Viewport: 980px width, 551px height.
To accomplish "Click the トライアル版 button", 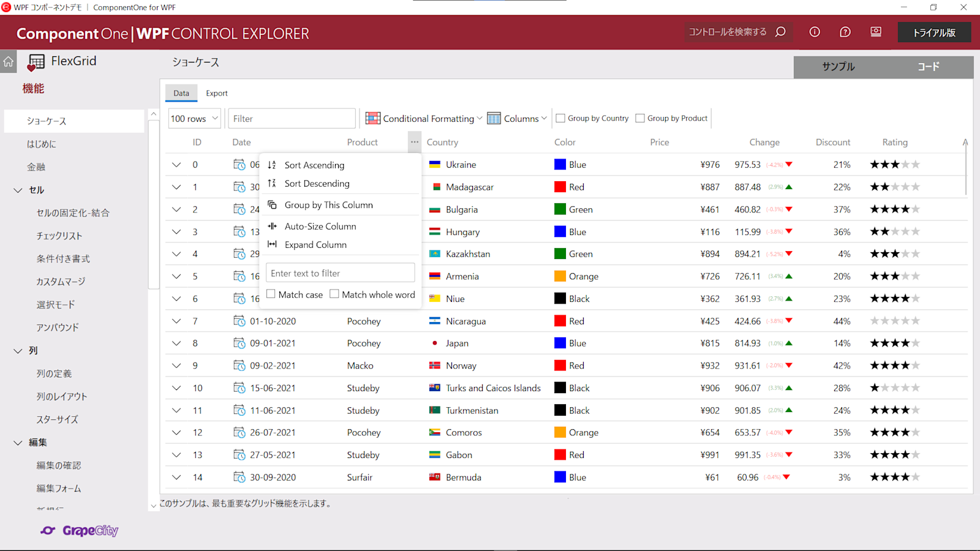I will tap(934, 32).
